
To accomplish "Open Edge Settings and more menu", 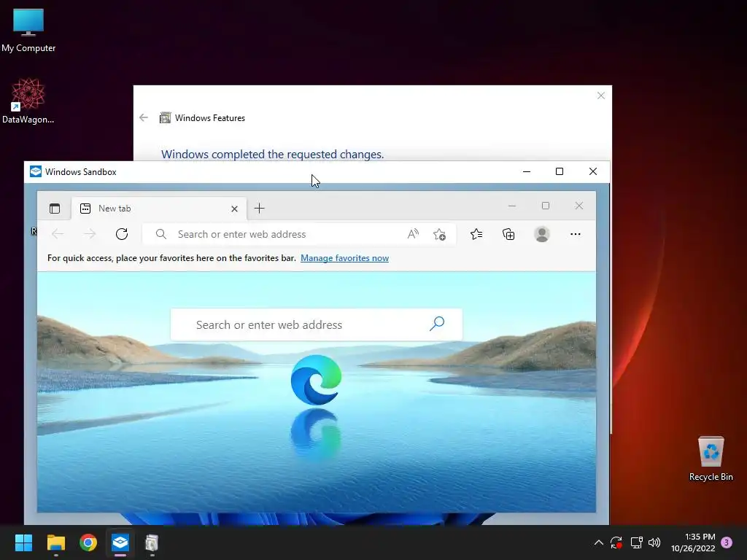I will pyautogui.click(x=575, y=234).
